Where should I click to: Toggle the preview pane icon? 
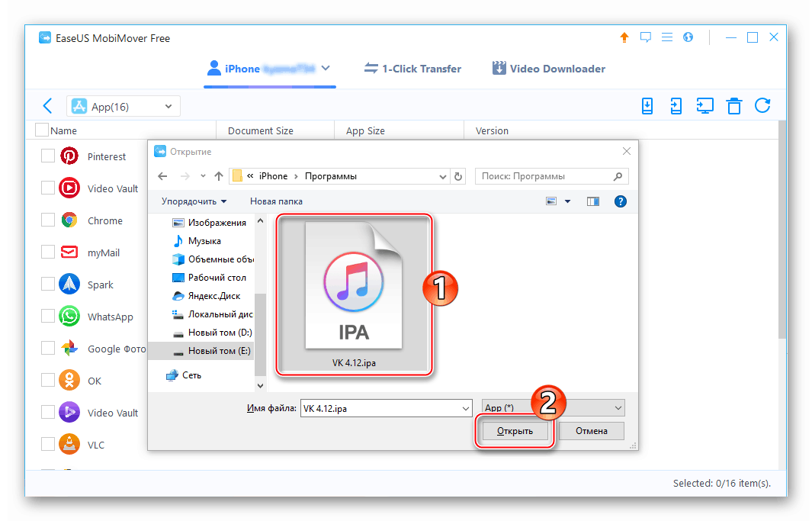(593, 201)
